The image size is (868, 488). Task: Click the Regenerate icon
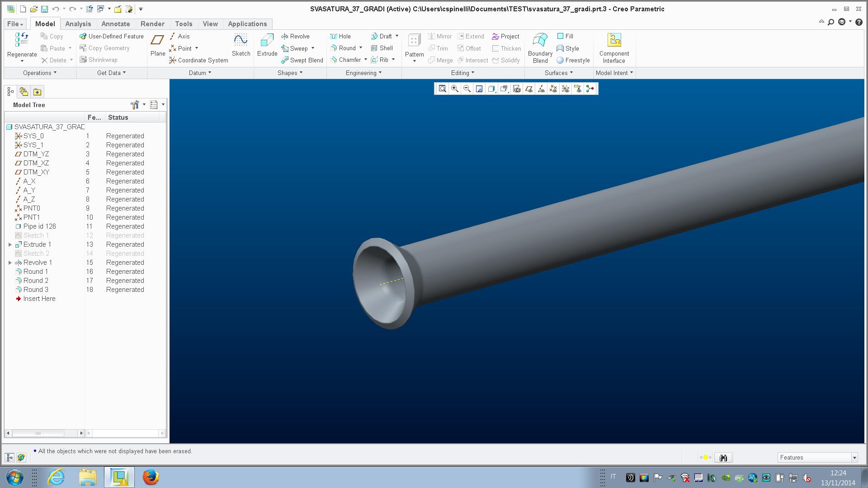point(22,40)
